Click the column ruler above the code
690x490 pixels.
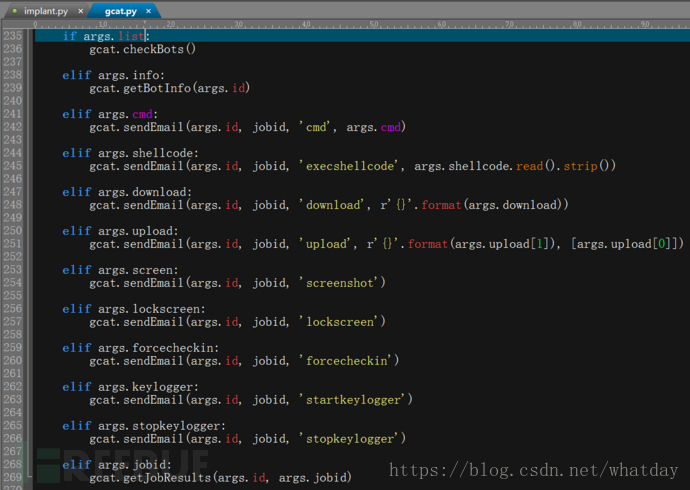pyautogui.click(x=361, y=24)
